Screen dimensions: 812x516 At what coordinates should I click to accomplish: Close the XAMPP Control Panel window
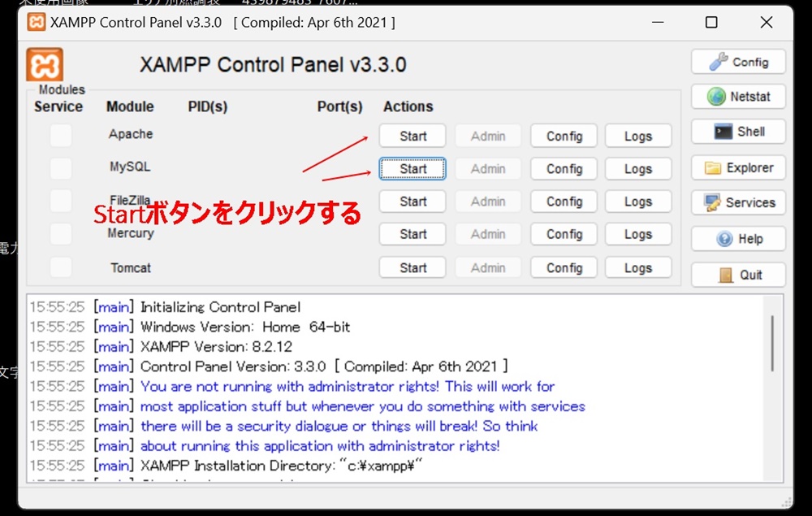[767, 22]
